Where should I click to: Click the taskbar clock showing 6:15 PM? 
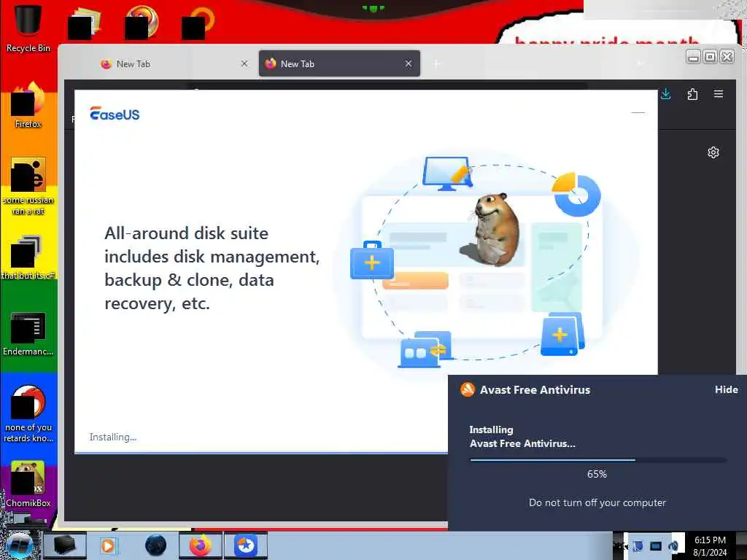point(710,546)
